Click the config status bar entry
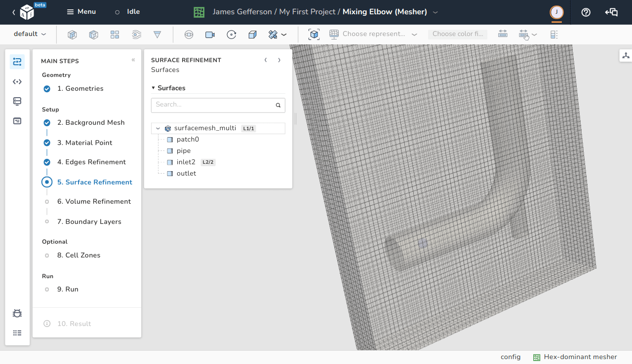This screenshot has height=364, width=632. click(x=511, y=357)
